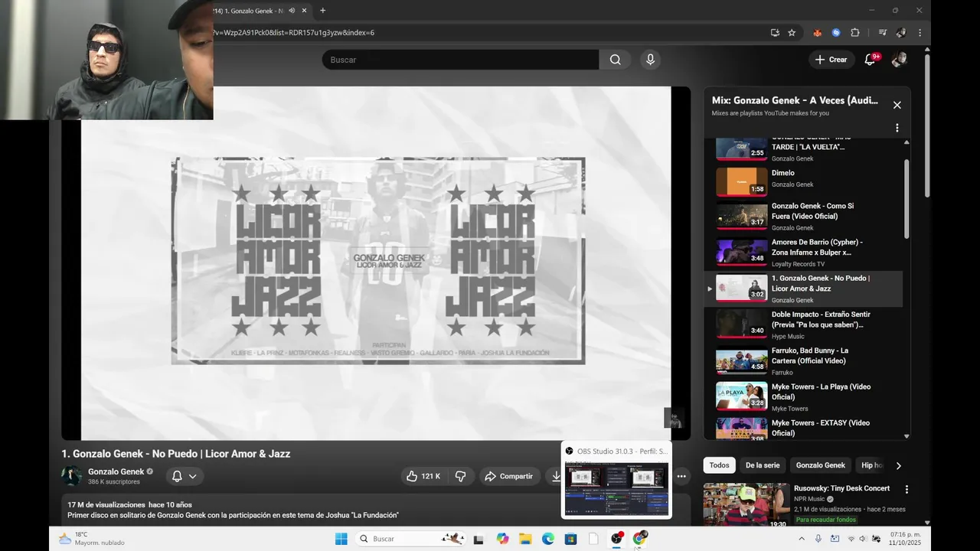Bookmark this page with the star
Image resolution: width=980 pixels, height=551 pixels.
click(x=792, y=33)
